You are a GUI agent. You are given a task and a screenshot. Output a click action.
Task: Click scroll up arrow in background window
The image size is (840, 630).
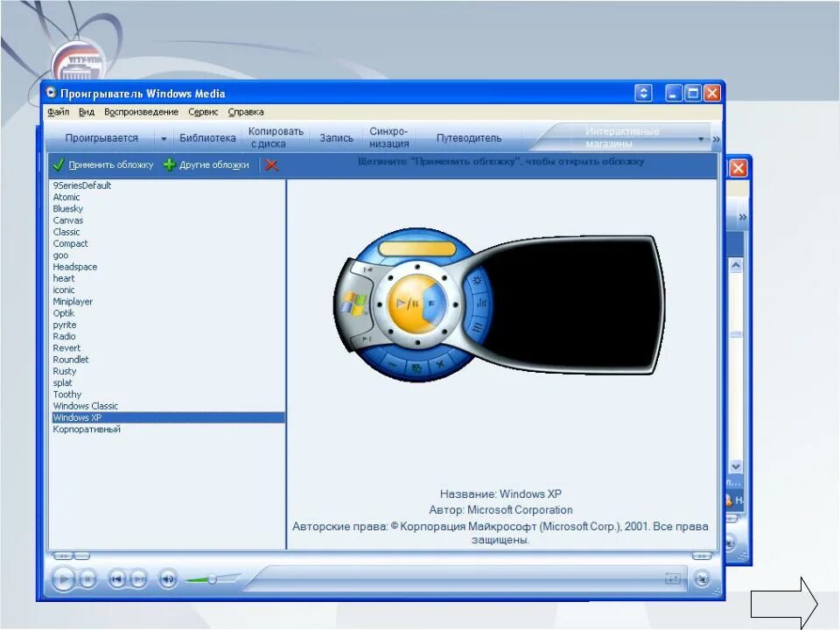point(736,265)
